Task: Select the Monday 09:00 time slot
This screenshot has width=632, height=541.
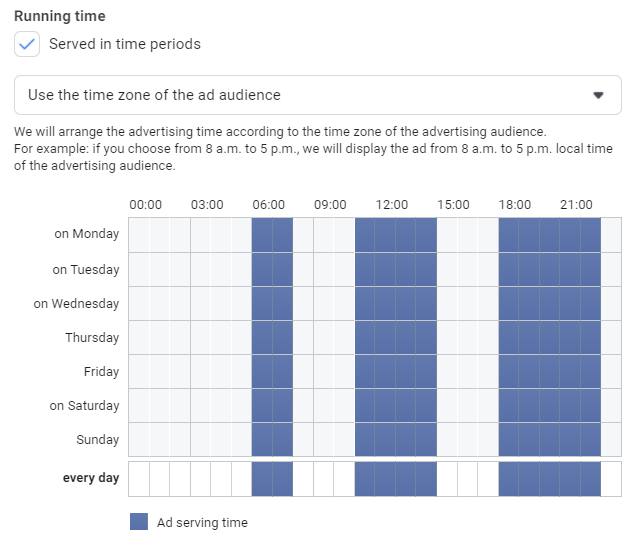Action: tap(323, 235)
